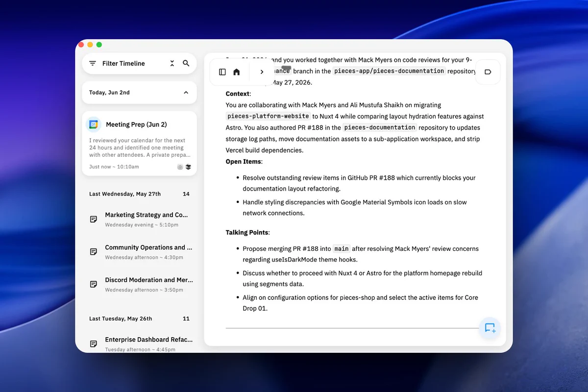Click the count 11 for Tuesday
The width and height of the screenshot is (588, 392).
pyautogui.click(x=186, y=318)
